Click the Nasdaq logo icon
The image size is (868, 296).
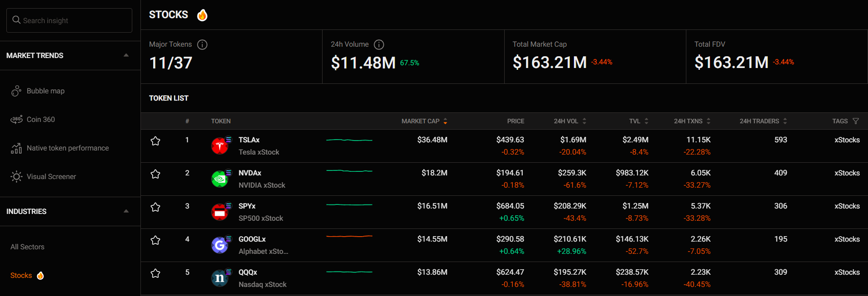220,278
